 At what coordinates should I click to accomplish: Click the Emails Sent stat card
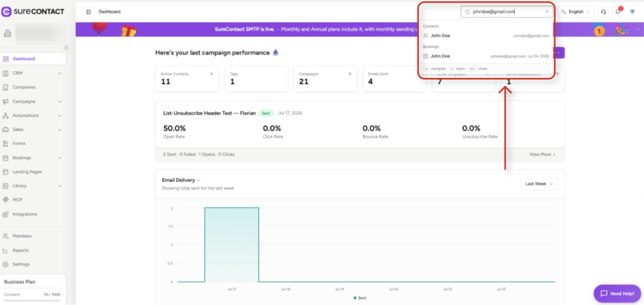pyautogui.click(x=394, y=79)
